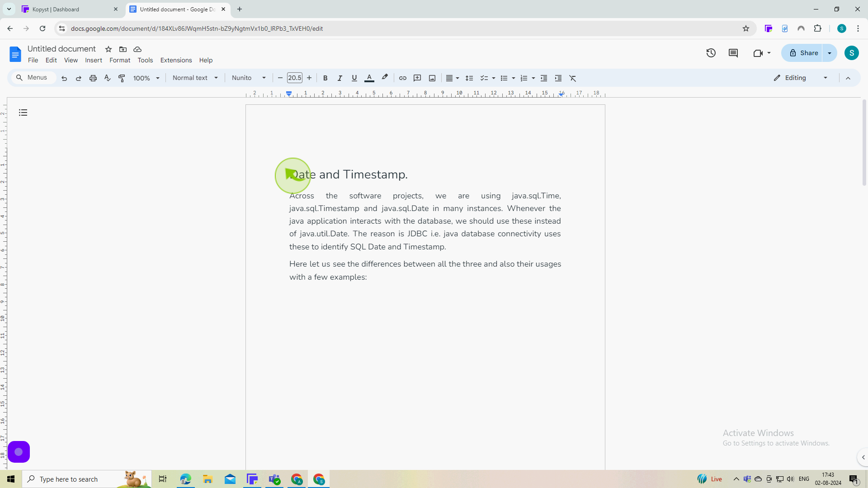The image size is (868, 488).
Task: Expand the font size 20.5 dropdown
Action: [294, 78]
